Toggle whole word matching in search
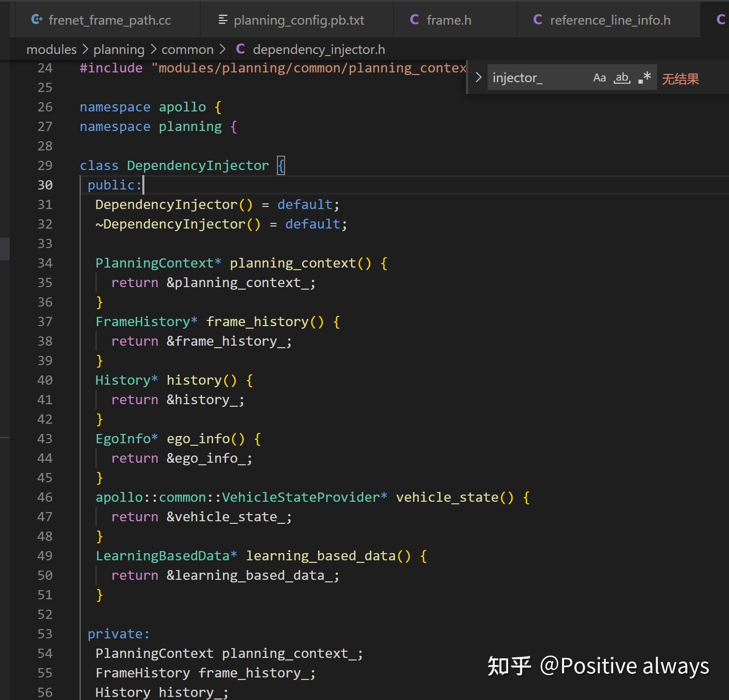This screenshot has width=729, height=700. [x=621, y=77]
